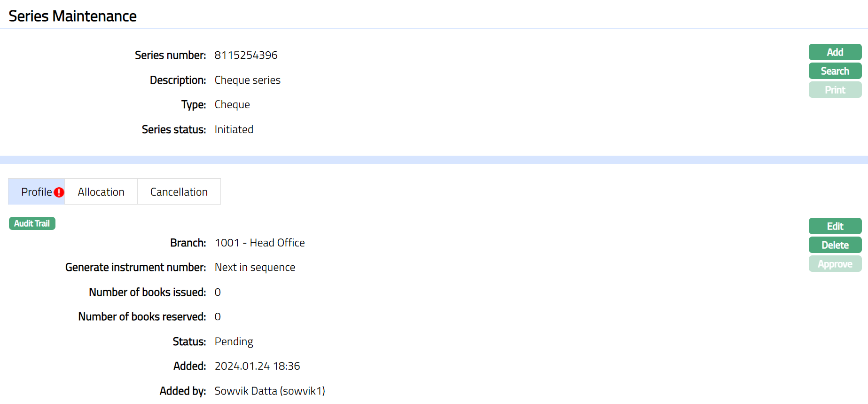Click the user name 'Sowvik Datta (sowvik1)'

(270, 391)
